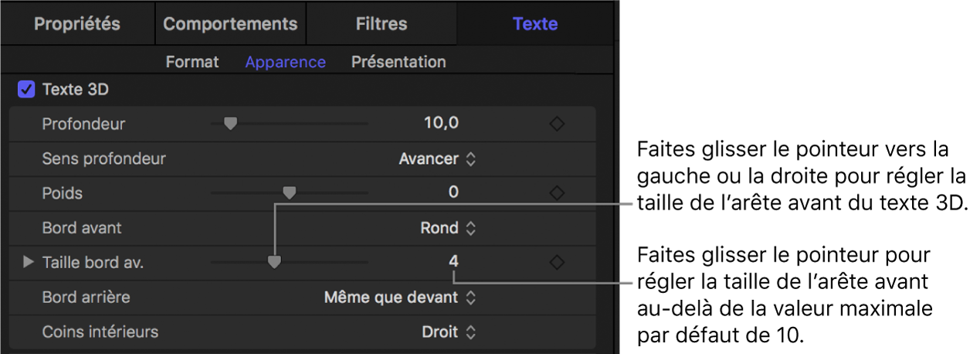Open the Bord arrière popup menu
The image size is (980, 354).
(400, 297)
